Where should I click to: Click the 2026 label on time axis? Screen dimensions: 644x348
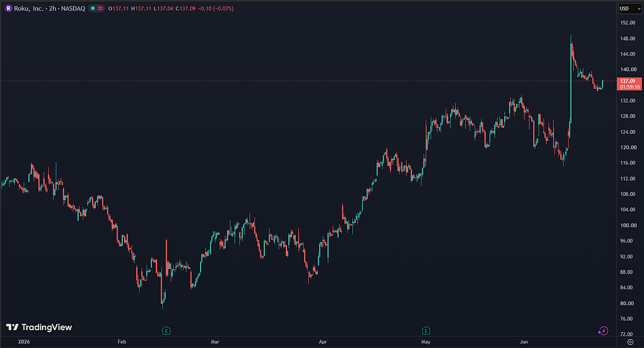click(24, 341)
